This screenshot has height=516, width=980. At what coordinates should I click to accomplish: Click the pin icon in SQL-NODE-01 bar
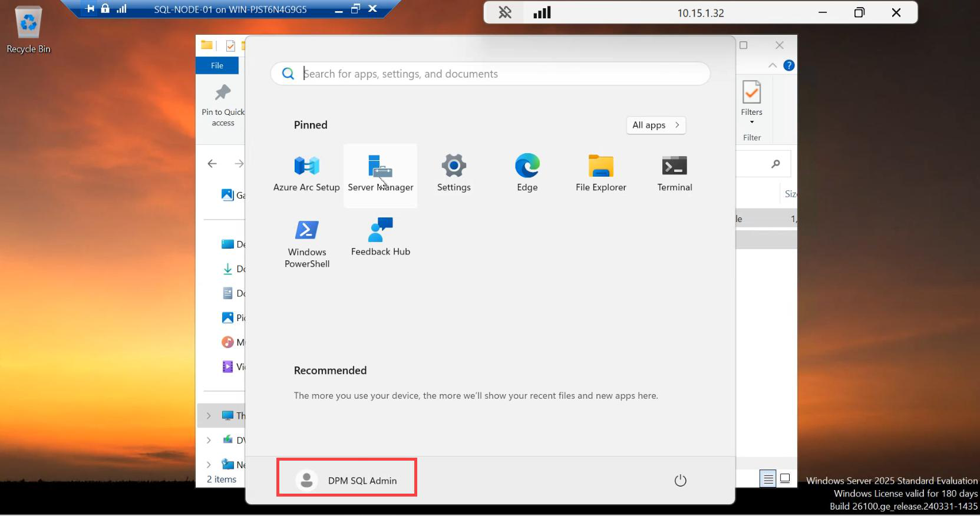[x=90, y=9]
